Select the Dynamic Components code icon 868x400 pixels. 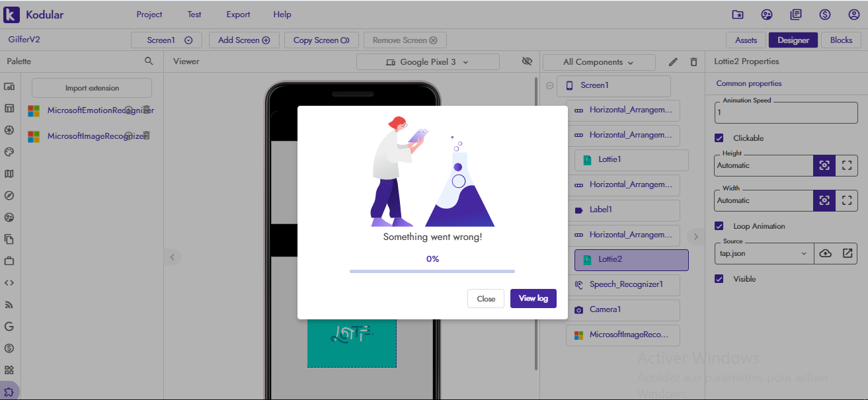tap(9, 283)
